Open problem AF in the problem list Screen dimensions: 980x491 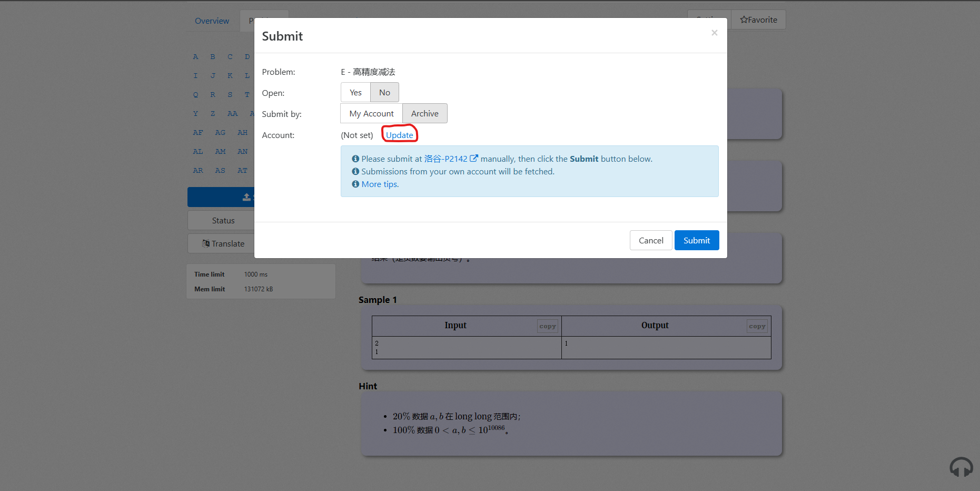198,132
